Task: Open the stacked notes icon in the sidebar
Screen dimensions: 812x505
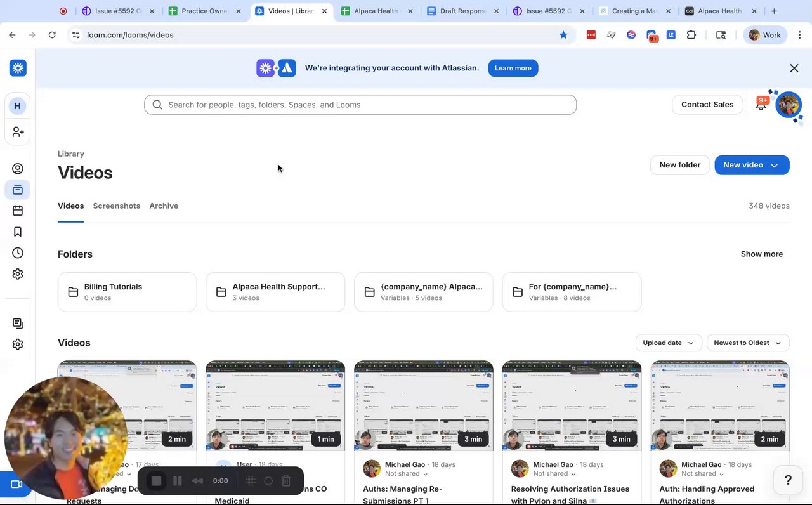Action: pos(18,323)
